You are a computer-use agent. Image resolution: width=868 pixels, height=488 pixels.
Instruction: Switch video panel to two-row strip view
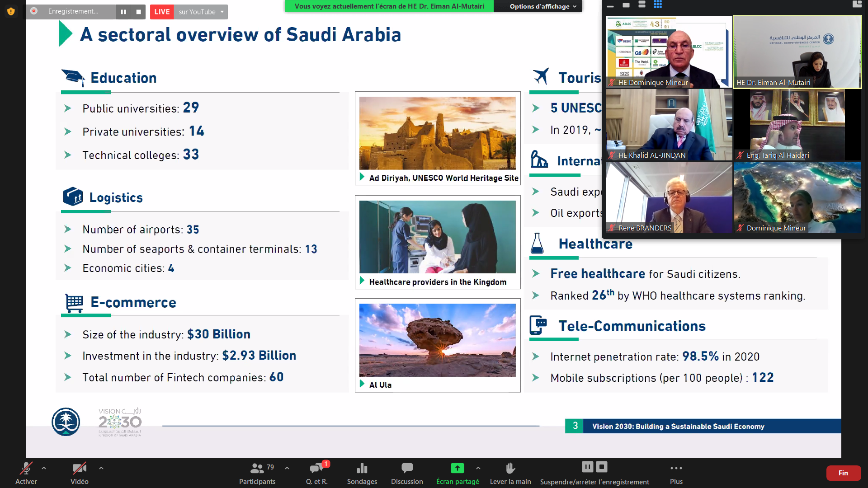(x=642, y=5)
